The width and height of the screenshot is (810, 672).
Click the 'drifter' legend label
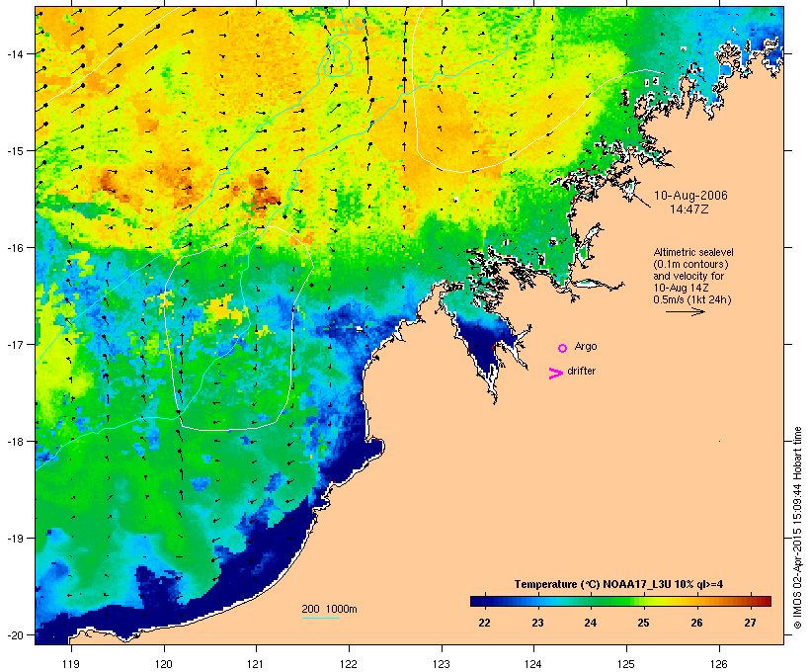pyautogui.click(x=581, y=372)
